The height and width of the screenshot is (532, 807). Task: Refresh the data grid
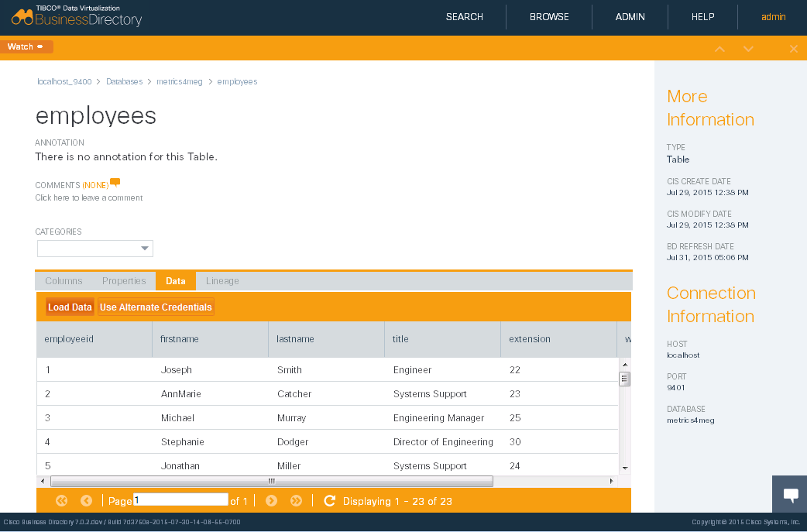pyautogui.click(x=329, y=501)
